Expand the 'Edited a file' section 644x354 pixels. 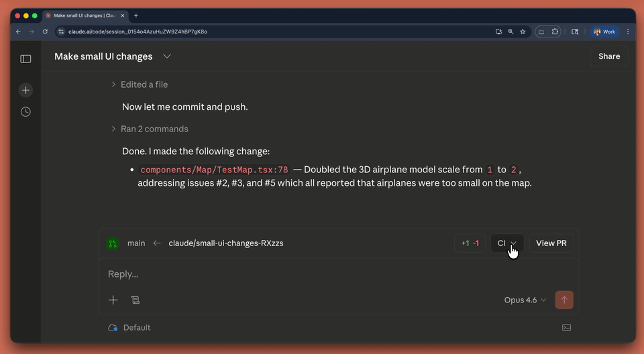click(113, 84)
